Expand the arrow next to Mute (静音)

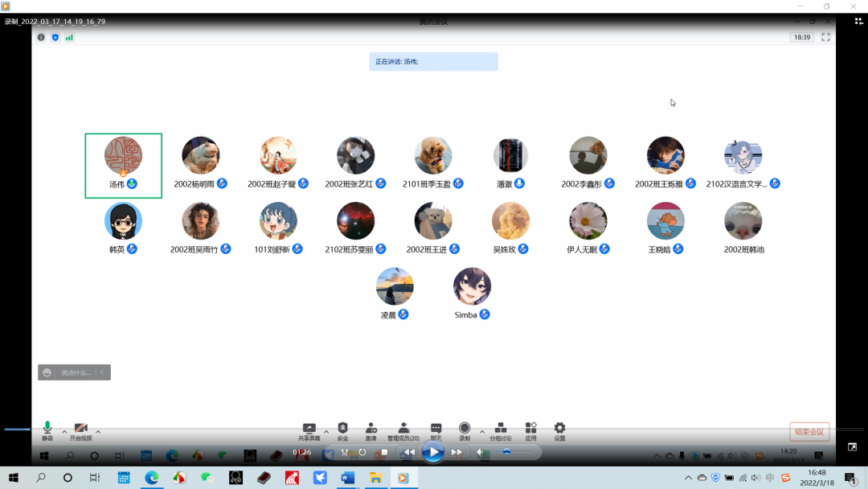(x=64, y=431)
